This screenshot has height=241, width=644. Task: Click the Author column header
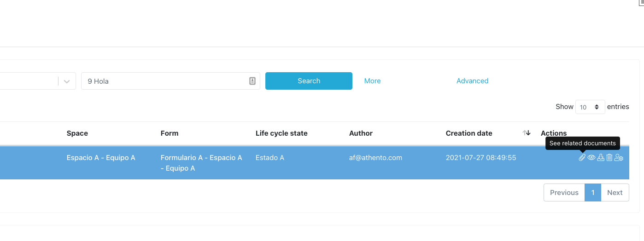(x=361, y=133)
